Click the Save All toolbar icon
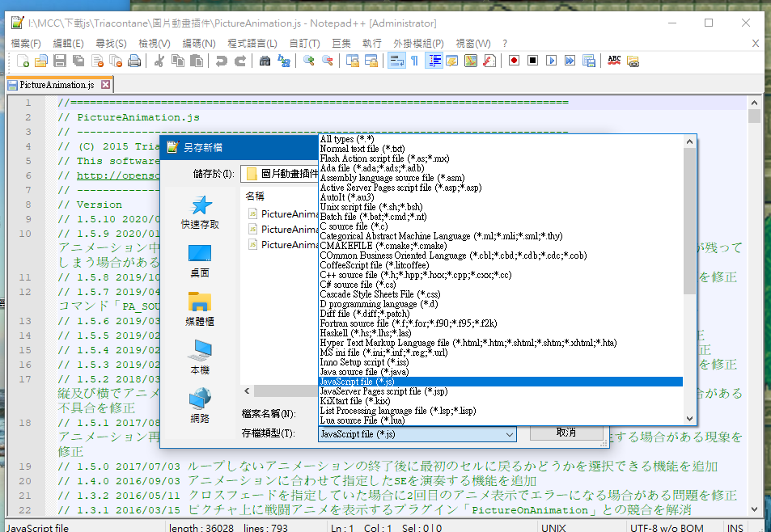 [78, 61]
